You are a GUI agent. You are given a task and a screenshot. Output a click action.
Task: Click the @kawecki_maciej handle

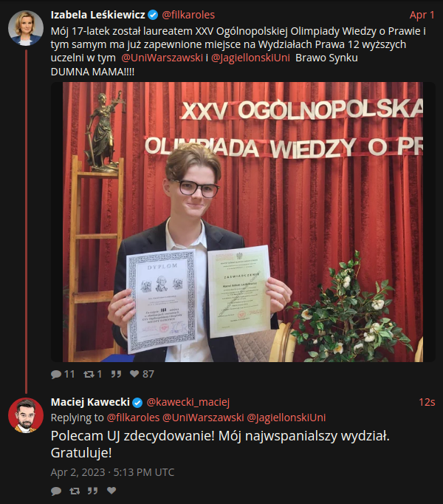click(x=188, y=402)
